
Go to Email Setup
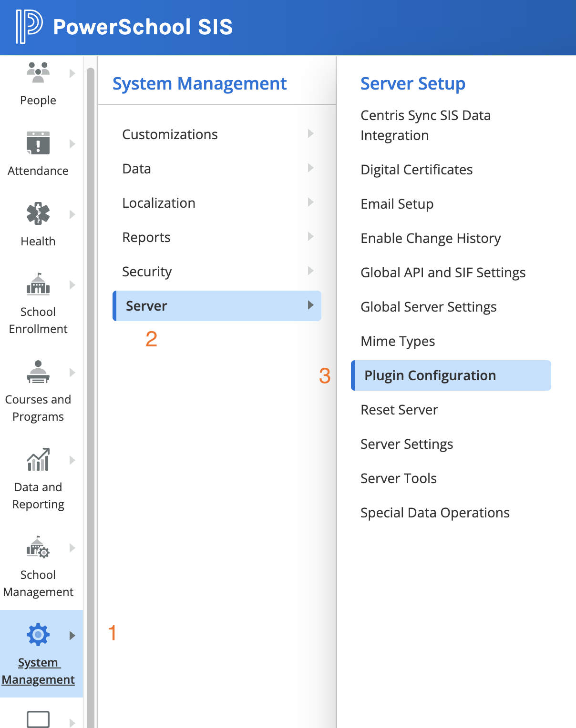(397, 204)
